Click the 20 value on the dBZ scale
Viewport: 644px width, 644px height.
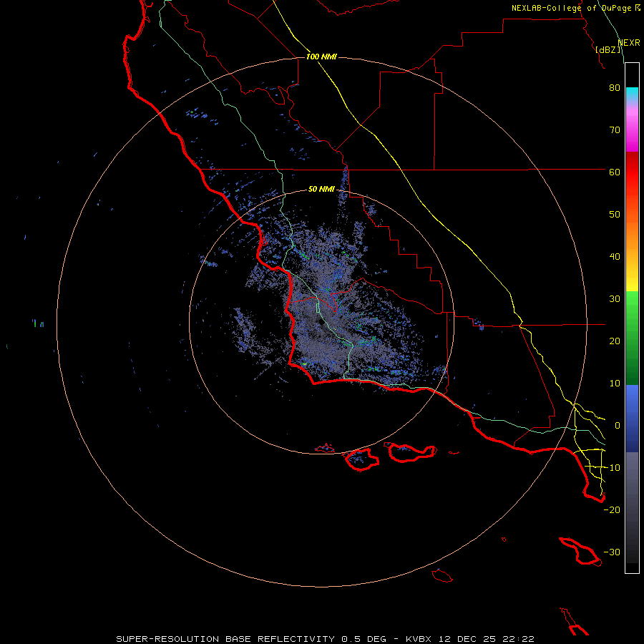point(615,341)
